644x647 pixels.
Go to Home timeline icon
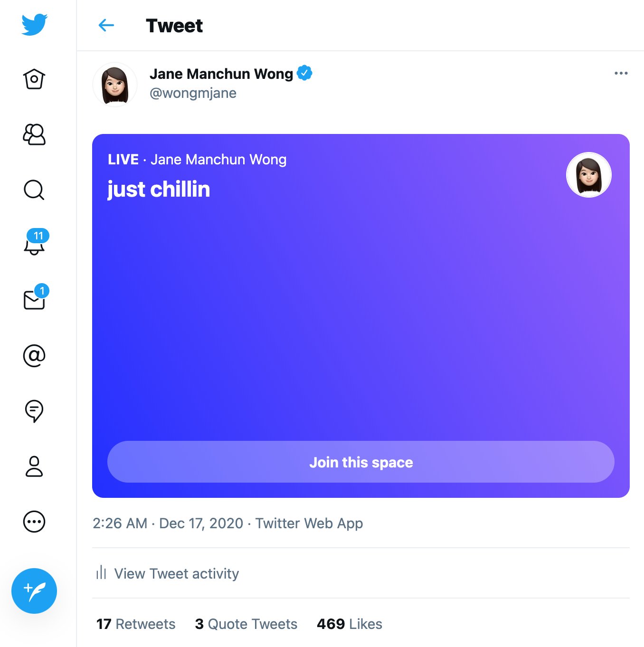[x=34, y=79]
